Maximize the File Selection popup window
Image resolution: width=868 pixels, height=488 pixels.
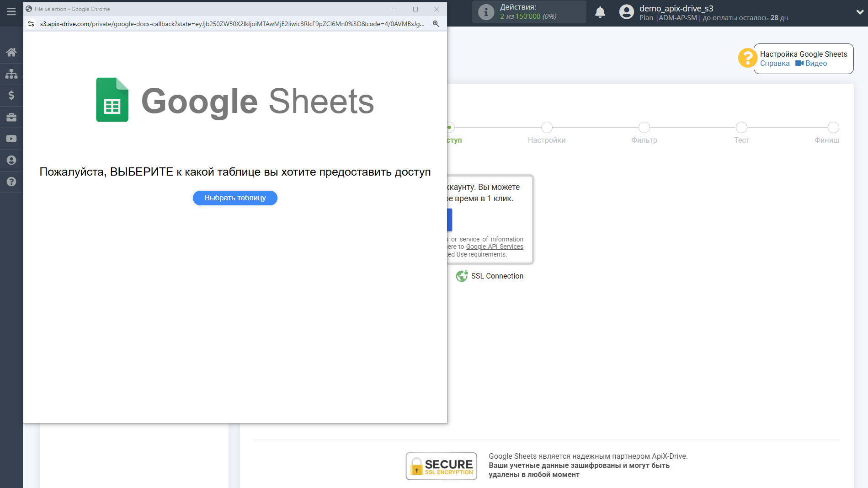(415, 9)
